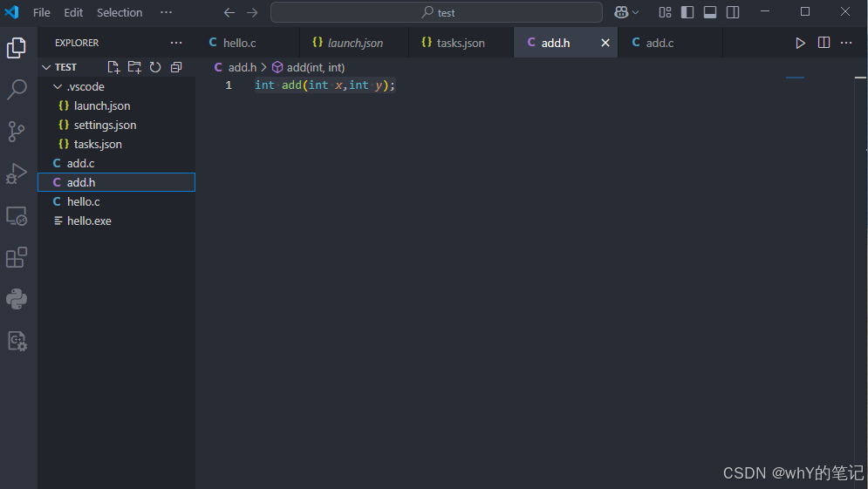Viewport: 868px width, 489px height.
Task: Open the Selection menu
Action: [120, 12]
